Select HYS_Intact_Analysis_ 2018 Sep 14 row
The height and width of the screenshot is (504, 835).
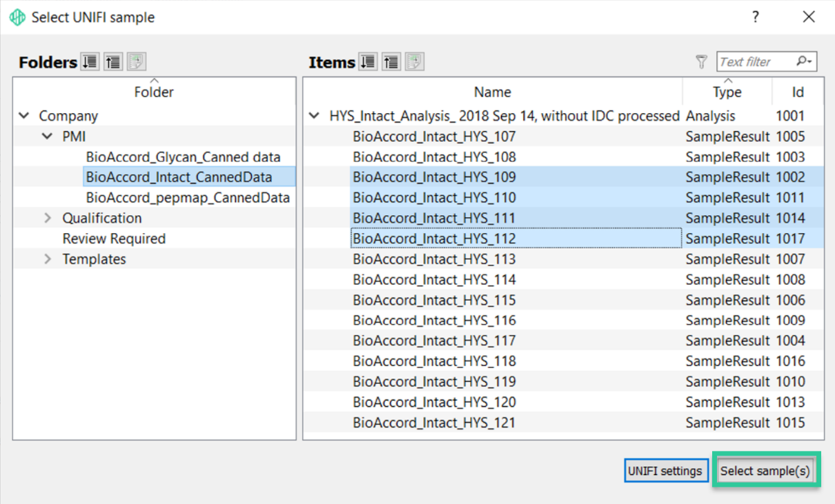click(504, 116)
